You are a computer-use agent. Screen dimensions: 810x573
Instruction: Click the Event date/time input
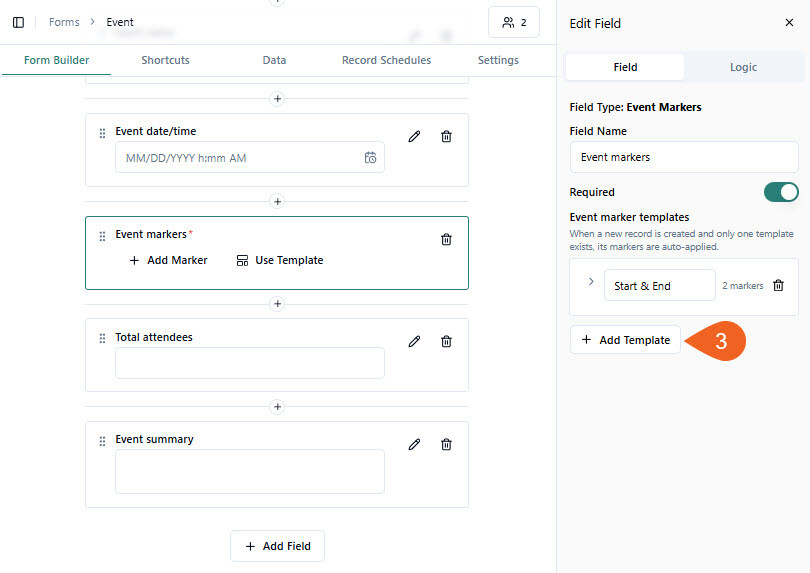point(250,158)
